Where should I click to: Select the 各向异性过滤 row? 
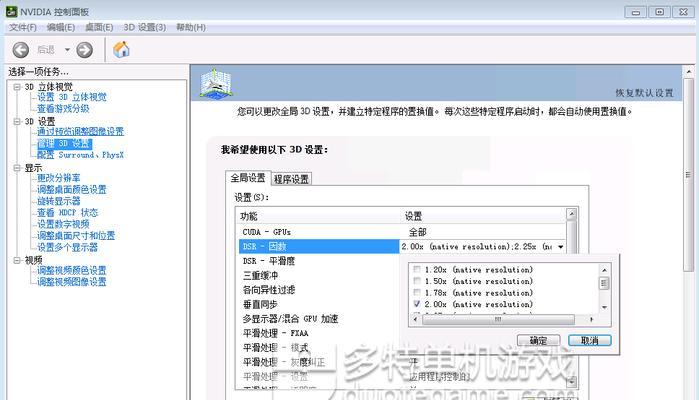coord(319,290)
